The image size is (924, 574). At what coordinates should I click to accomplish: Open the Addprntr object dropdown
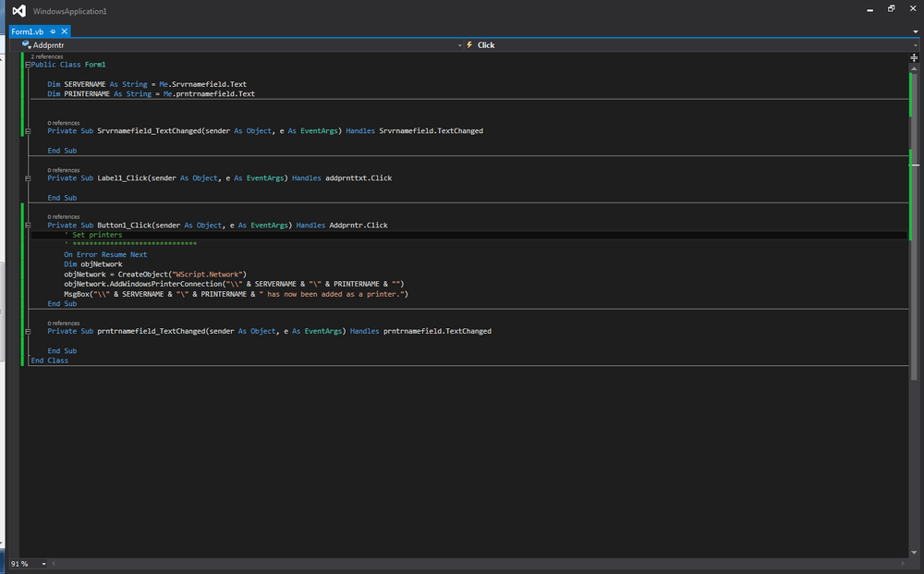click(x=459, y=44)
